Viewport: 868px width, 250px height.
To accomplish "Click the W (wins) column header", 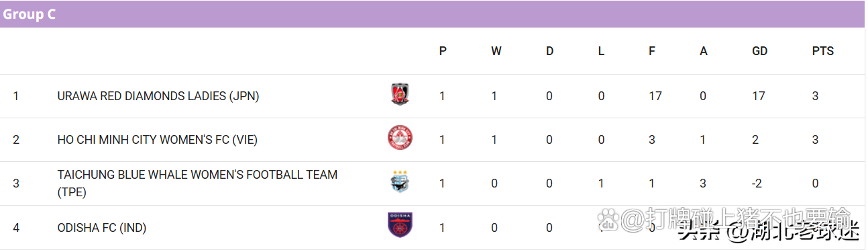I will pyautogui.click(x=496, y=51).
